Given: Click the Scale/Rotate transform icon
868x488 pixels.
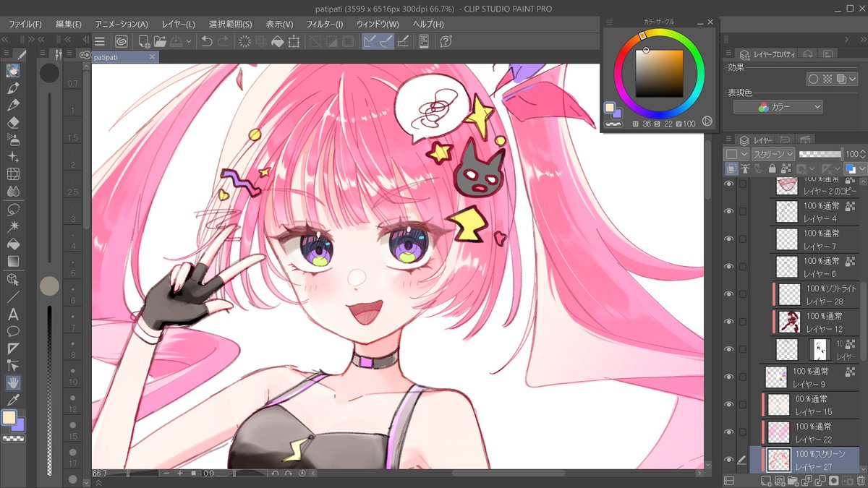Looking at the screenshot, I should (294, 41).
